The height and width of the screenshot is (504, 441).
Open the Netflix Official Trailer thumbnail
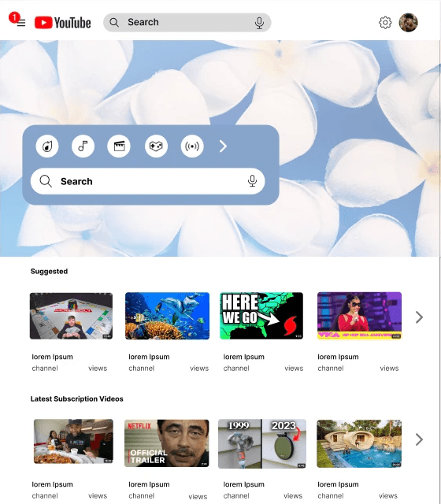pos(166,443)
